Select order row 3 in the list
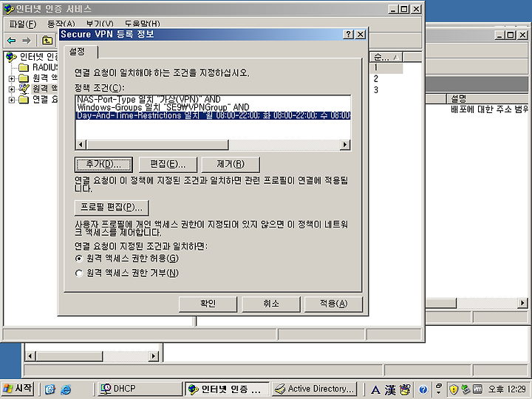The height and width of the screenshot is (399, 532). pos(376,90)
